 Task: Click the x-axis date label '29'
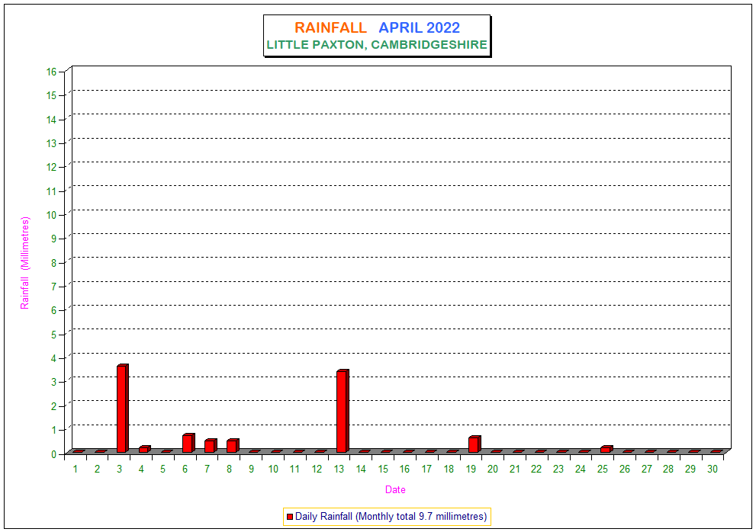[x=690, y=470]
